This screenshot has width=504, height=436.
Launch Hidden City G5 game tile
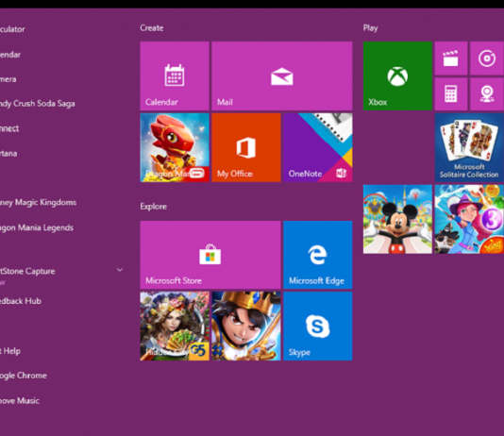coord(175,326)
